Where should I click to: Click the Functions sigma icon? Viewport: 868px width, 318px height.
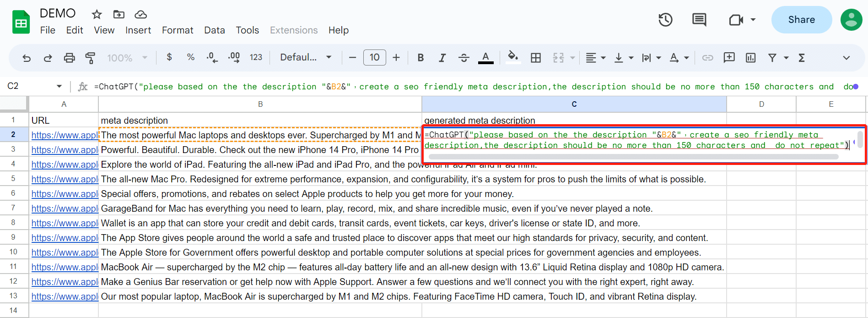click(x=802, y=58)
